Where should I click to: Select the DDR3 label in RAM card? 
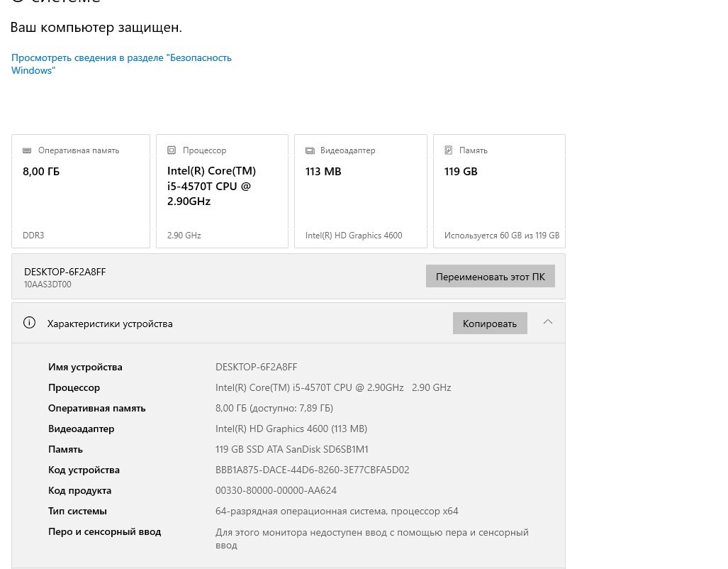33,236
